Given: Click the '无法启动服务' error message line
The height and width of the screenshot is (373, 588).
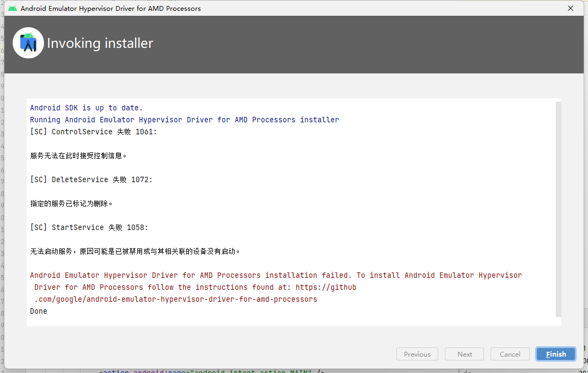Looking at the screenshot, I should click(x=135, y=252).
